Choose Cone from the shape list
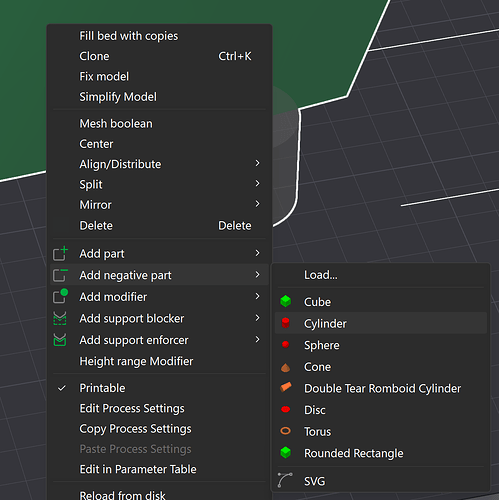 [x=317, y=367]
